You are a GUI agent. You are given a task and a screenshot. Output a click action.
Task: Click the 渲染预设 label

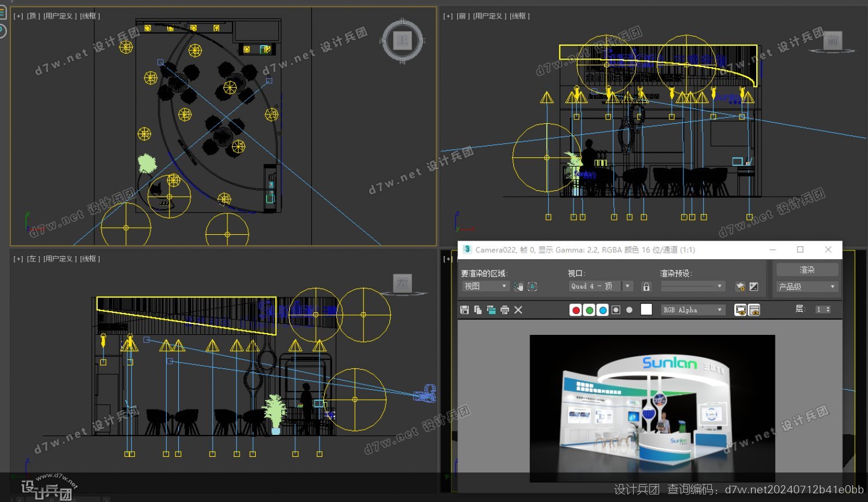point(676,273)
